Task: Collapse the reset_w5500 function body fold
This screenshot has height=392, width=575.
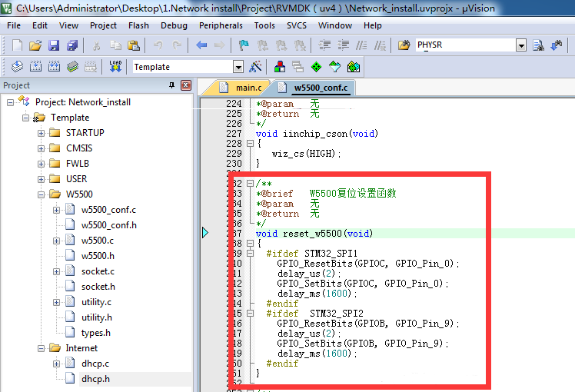Action: point(250,243)
